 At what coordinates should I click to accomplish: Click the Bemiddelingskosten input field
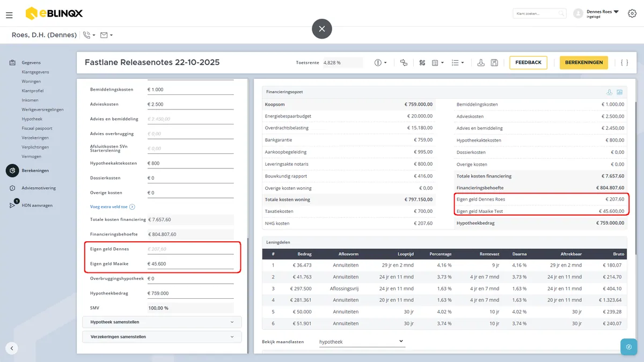point(191,90)
